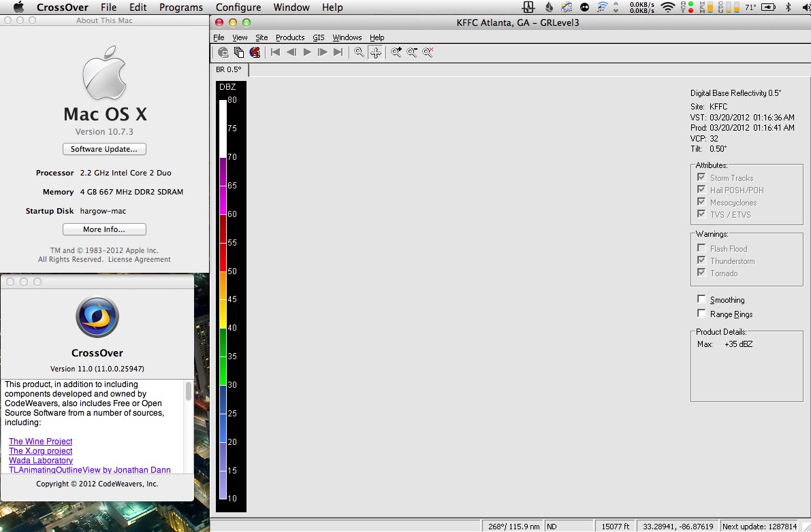This screenshot has width=811, height=532.
Task: Click the zoom in (plus) magnifier icon
Action: pyautogui.click(x=396, y=52)
